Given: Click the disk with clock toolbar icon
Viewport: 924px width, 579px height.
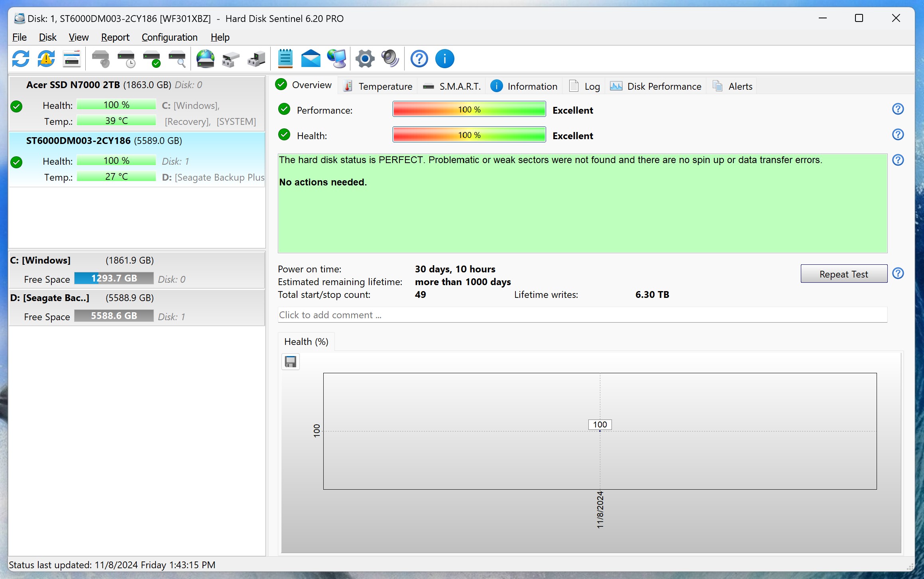Looking at the screenshot, I should click(x=126, y=59).
